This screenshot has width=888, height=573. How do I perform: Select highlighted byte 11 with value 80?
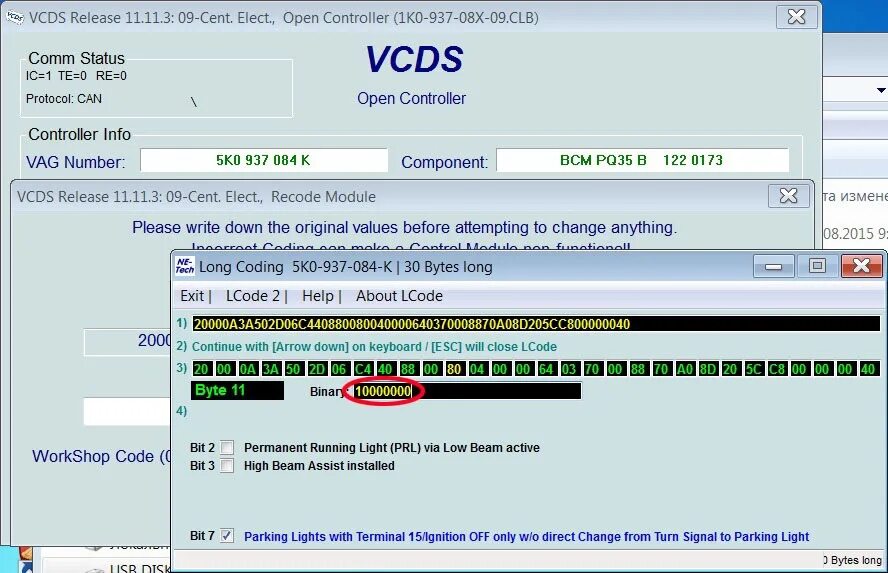tap(454, 369)
